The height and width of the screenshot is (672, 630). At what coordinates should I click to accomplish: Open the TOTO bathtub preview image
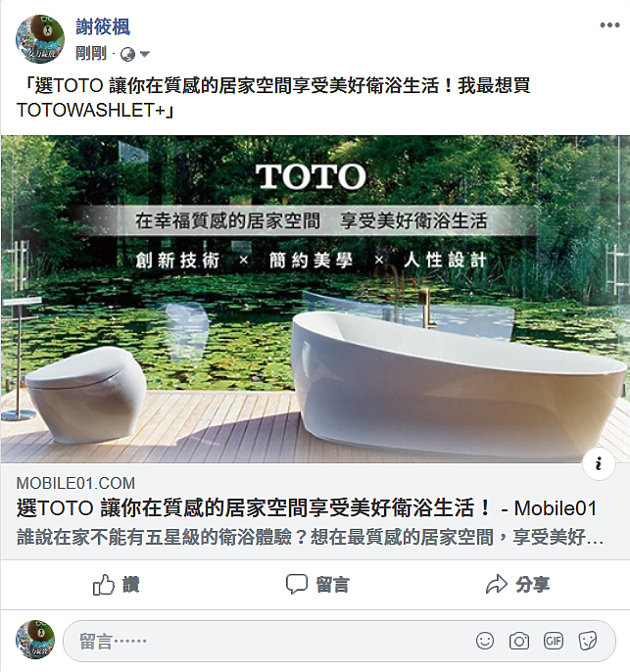(315, 299)
